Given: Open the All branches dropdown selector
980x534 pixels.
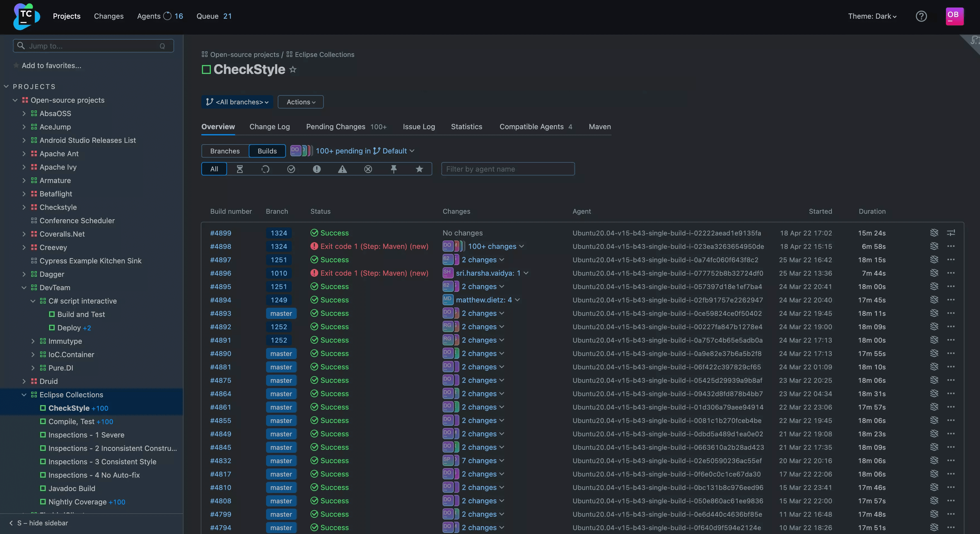Looking at the screenshot, I should (236, 102).
